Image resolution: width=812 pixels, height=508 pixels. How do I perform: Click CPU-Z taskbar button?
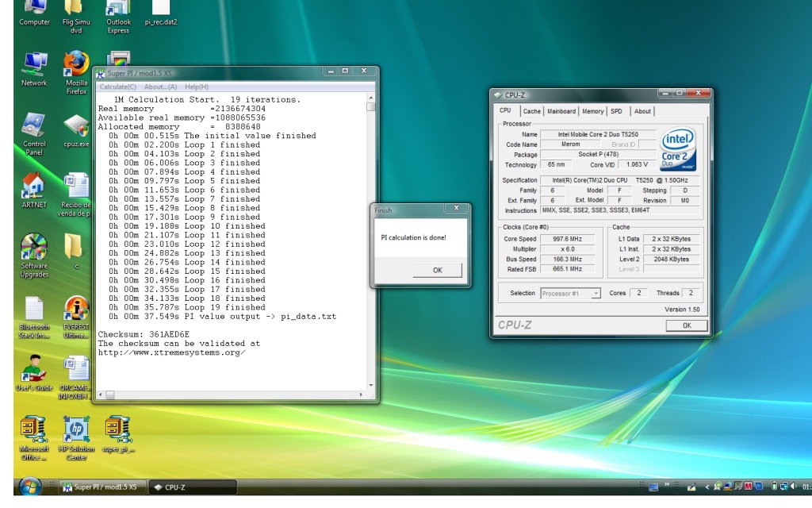(x=193, y=487)
